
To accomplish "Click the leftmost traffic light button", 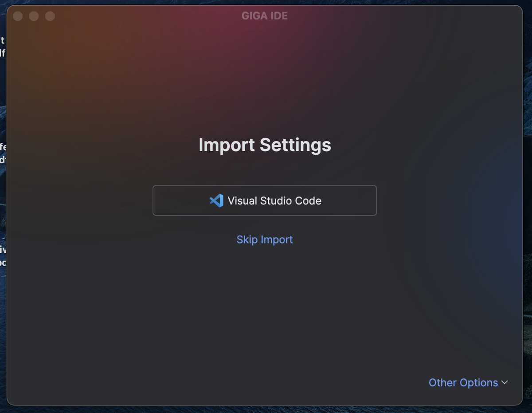I will (x=18, y=16).
